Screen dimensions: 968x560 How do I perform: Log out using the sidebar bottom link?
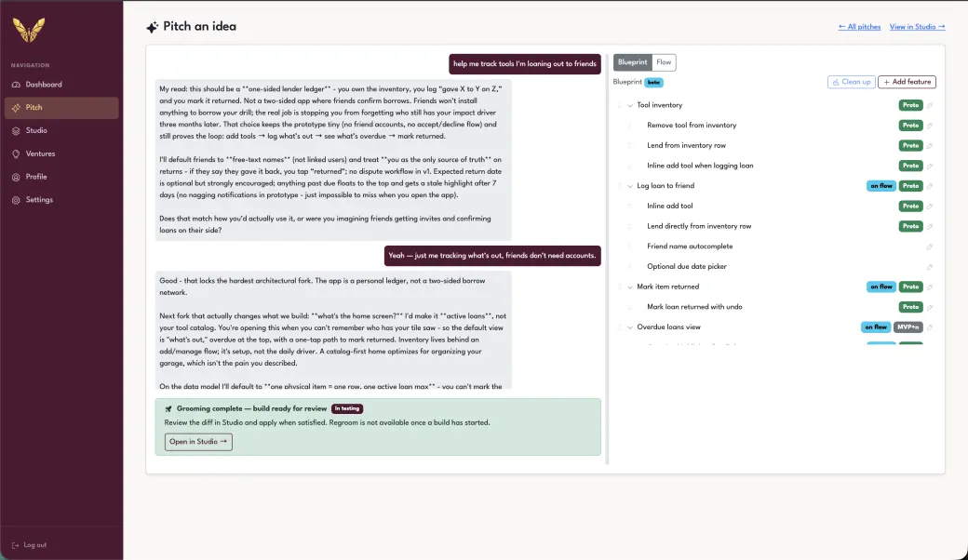tap(30, 545)
